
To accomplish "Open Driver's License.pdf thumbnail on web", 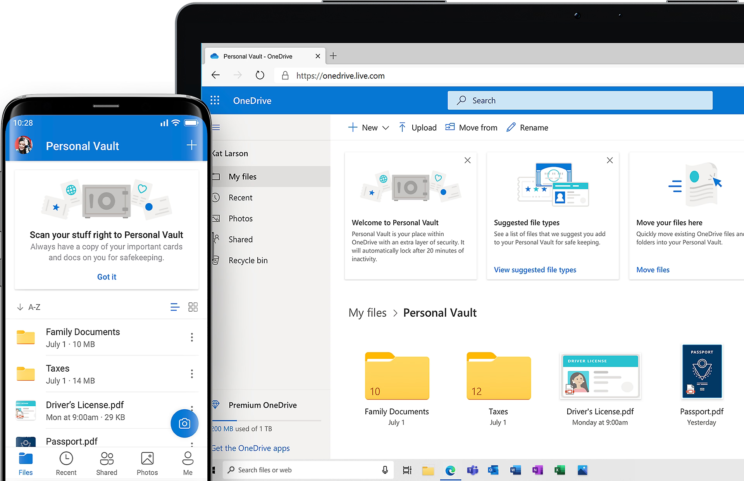I will (x=600, y=376).
